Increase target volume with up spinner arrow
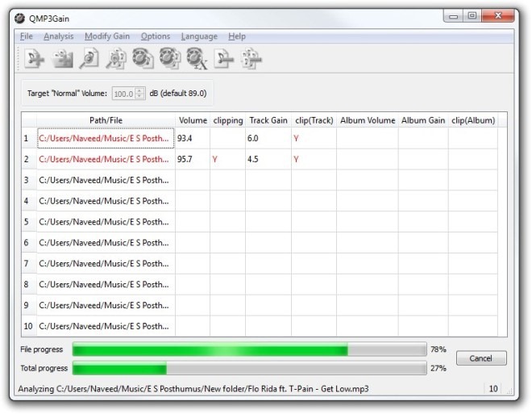 coord(139,90)
